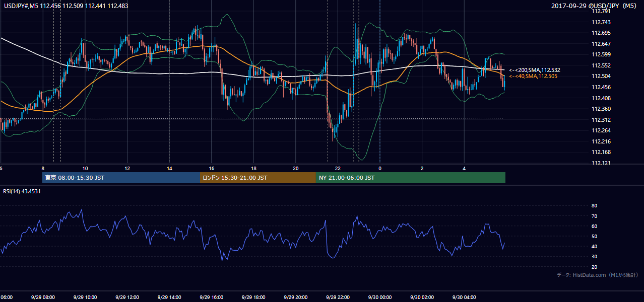This screenshot has width=644, height=302.
Task: Click the RSI level 80 axis label
Action: point(594,206)
